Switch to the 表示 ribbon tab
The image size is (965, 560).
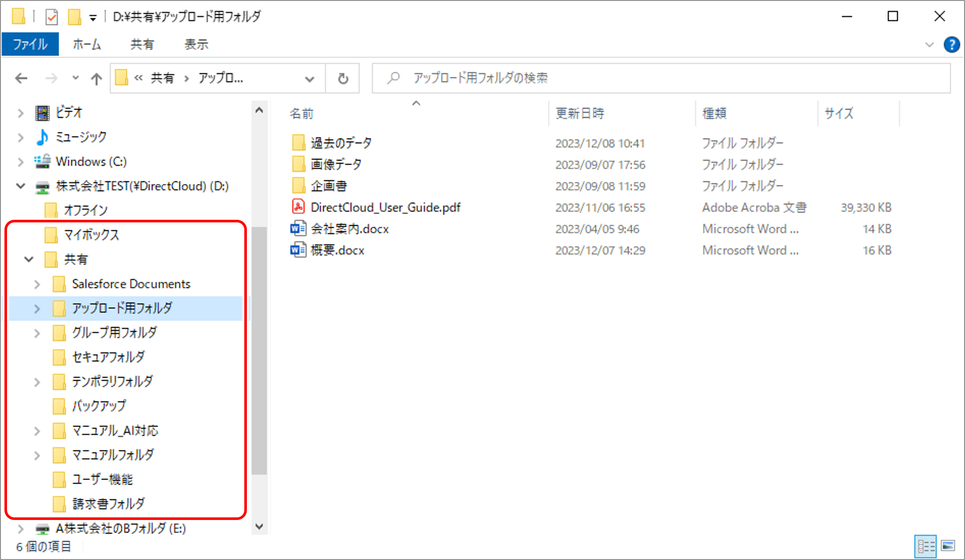coord(196,44)
